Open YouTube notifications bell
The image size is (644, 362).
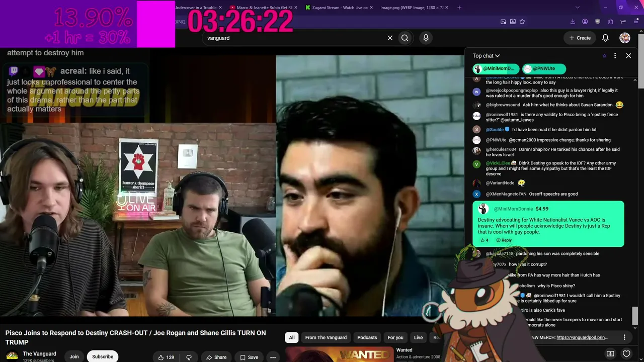pyautogui.click(x=606, y=38)
